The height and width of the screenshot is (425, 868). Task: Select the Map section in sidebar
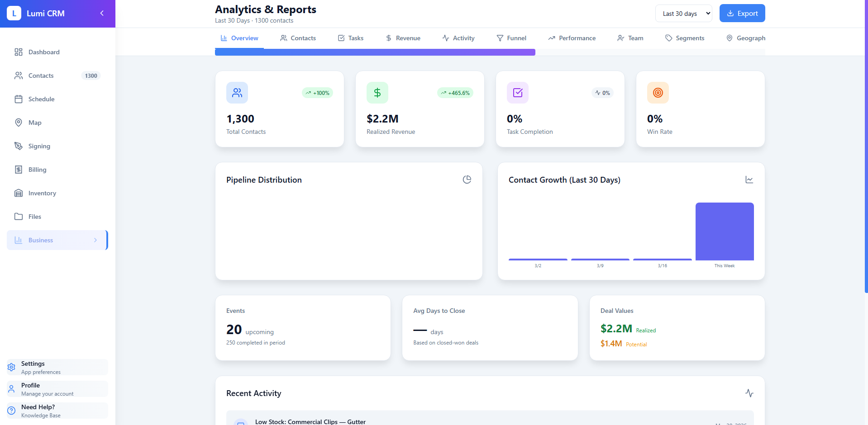tap(35, 123)
